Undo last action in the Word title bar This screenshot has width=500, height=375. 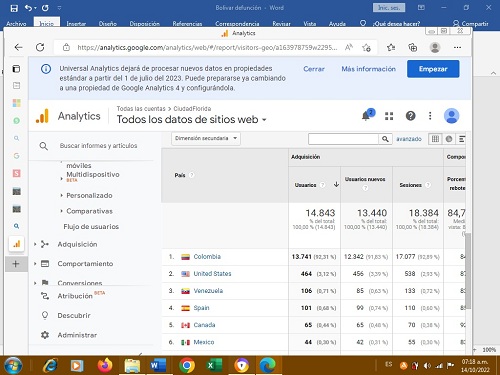coord(29,8)
